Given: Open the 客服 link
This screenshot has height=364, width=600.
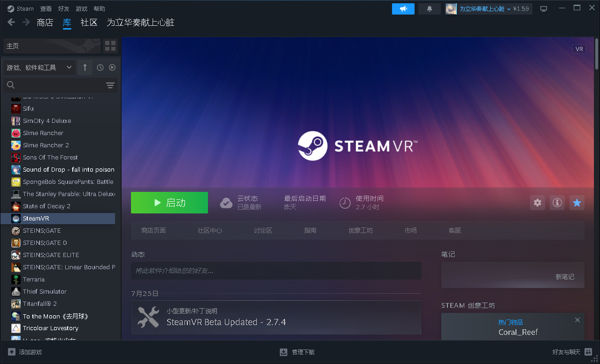Looking at the screenshot, I should point(455,230).
